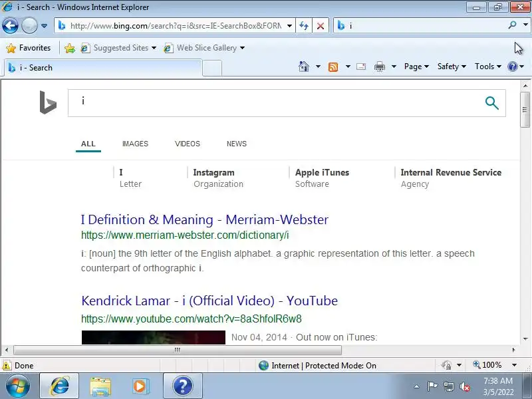Viewport: 532px width, 399px height.
Task: Click the Read Mail envelope icon
Action: (x=361, y=66)
